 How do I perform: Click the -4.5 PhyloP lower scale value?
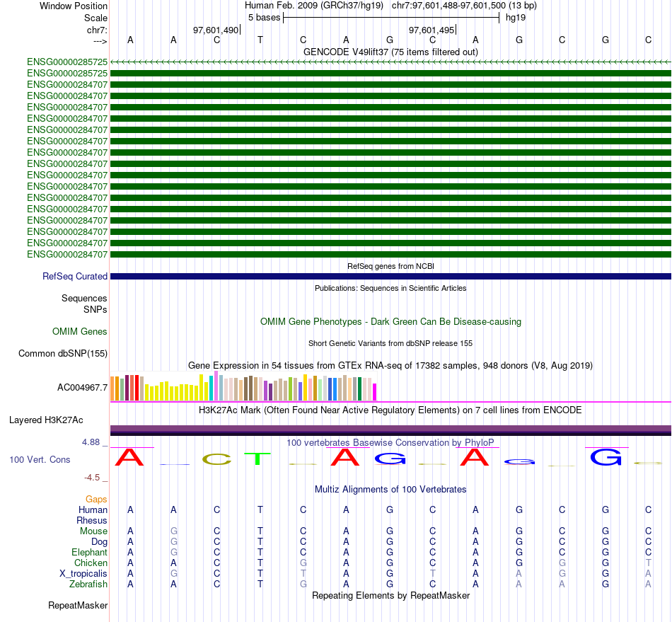[x=92, y=477]
